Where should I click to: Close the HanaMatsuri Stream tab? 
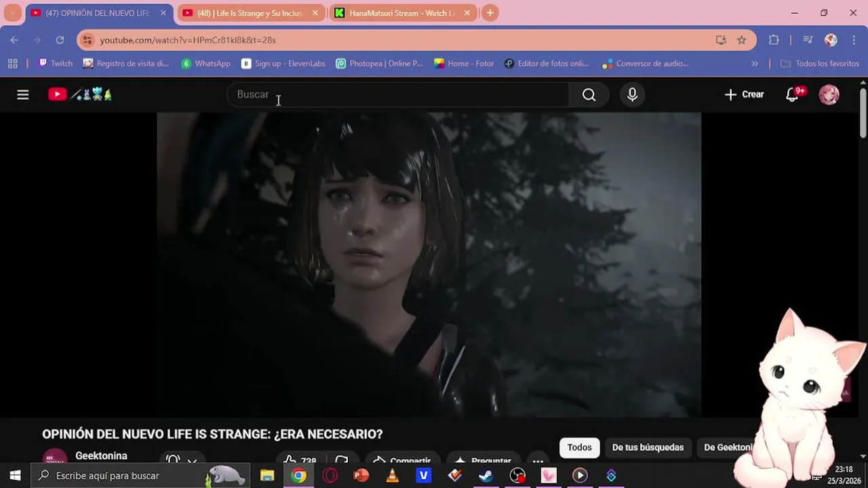click(x=467, y=13)
